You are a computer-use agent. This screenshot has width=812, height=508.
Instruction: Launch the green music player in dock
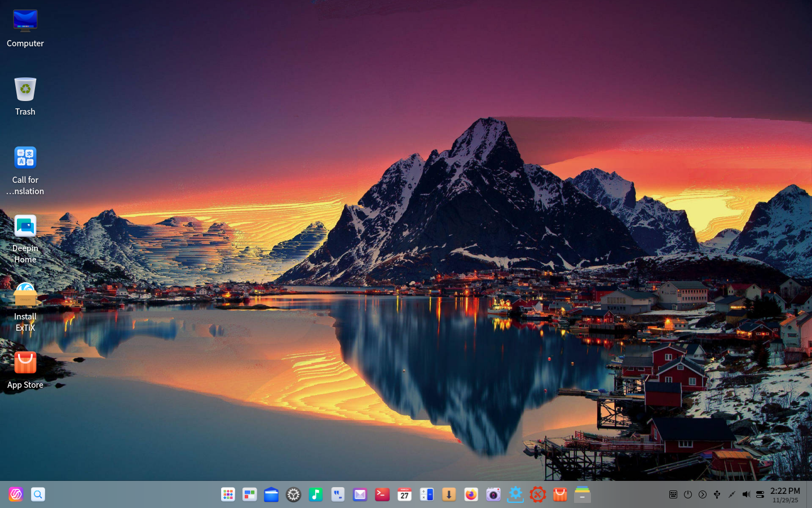315,495
